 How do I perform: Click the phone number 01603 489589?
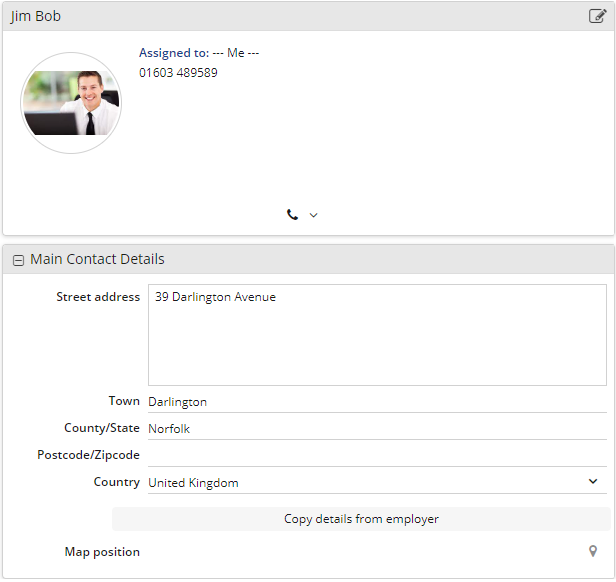tap(178, 73)
